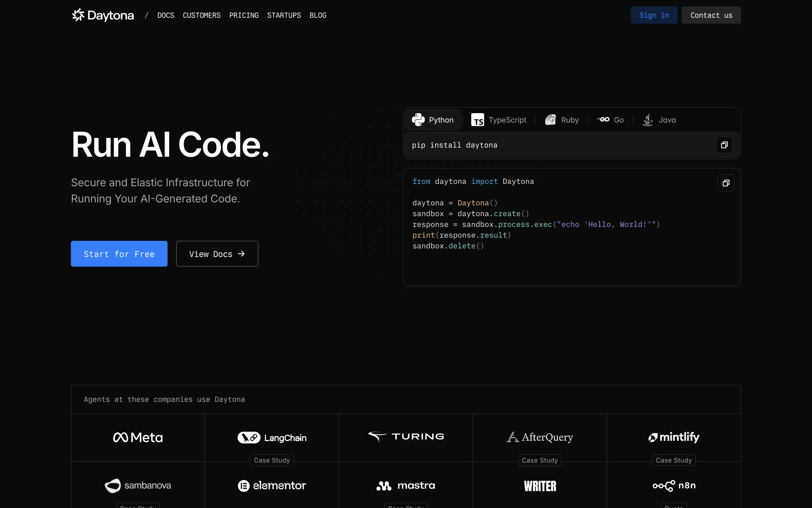Open the AfterQuery Case Study link
Screen dimensions: 812x508
(x=540, y=460)
